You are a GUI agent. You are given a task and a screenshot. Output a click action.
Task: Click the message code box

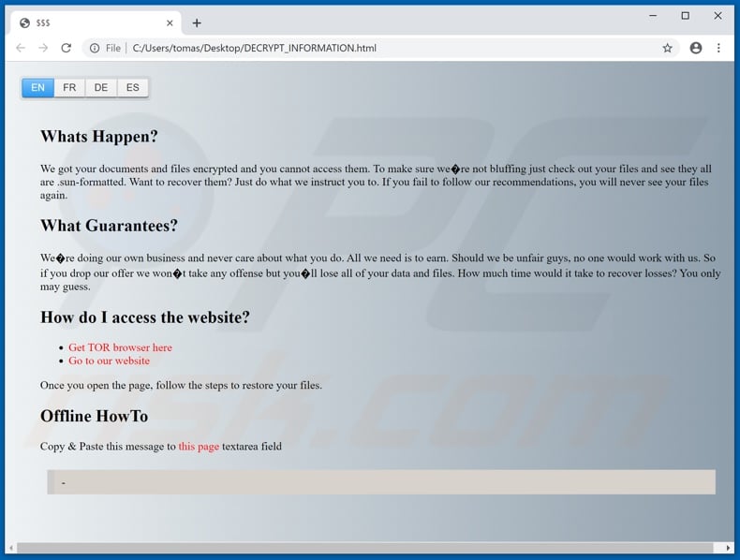click(381, 482)
